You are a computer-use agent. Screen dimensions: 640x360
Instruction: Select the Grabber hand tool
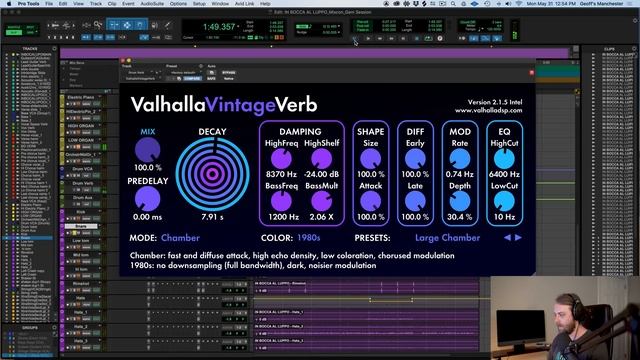coord(140,25)
